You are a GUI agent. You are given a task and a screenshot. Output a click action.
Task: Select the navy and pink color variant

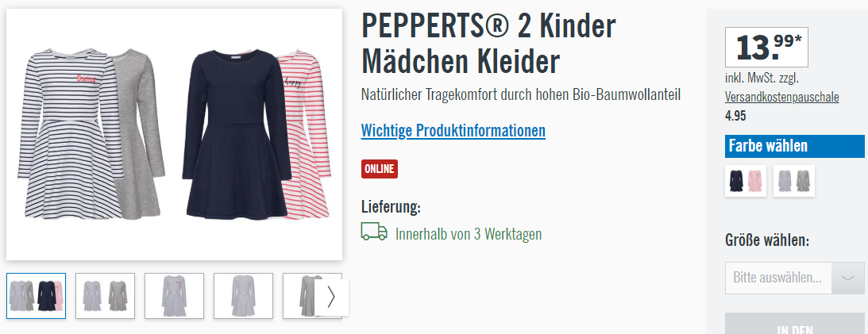746,181
